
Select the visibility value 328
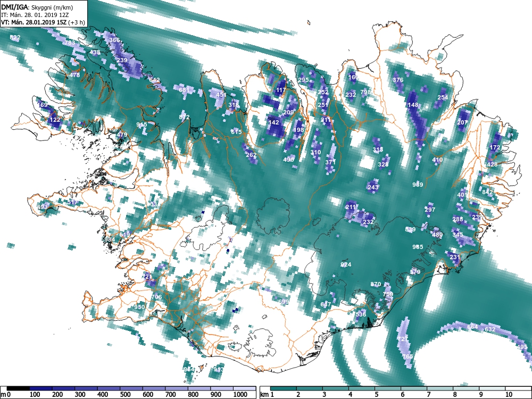(383, 164)
